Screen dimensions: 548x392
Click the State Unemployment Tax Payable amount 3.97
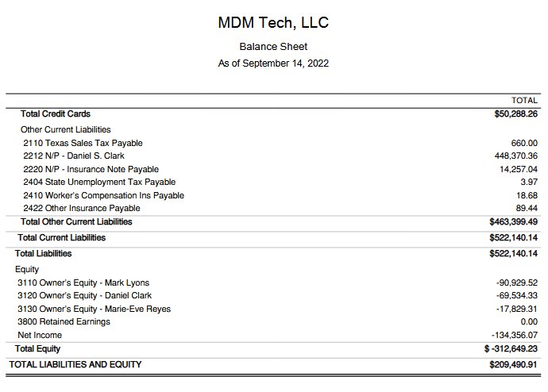pyautogui.click(x=530, y=183)
